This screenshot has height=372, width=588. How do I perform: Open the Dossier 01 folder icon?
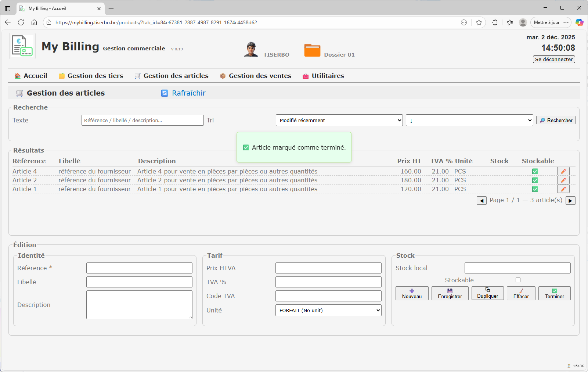[312, 50]
